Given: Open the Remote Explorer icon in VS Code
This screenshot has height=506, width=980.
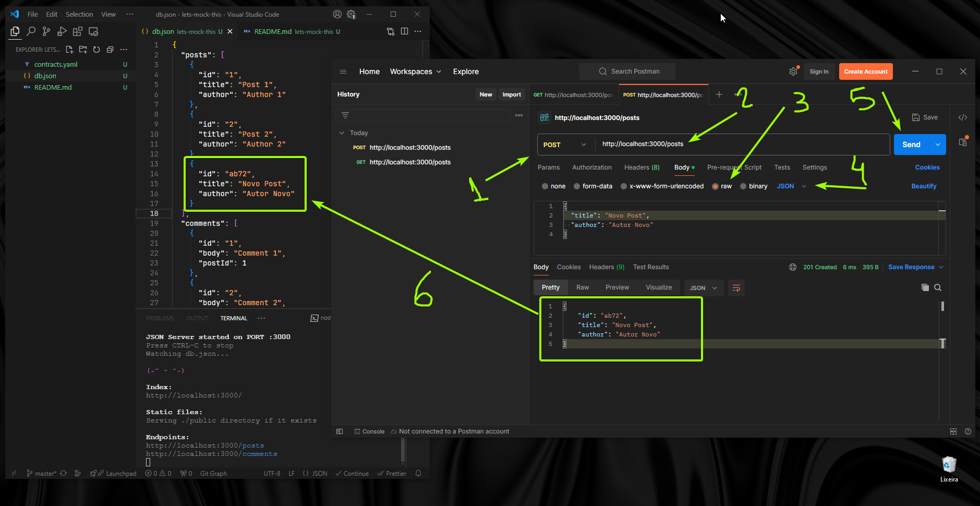Looking at the screenshot, I should click(93, 31).
